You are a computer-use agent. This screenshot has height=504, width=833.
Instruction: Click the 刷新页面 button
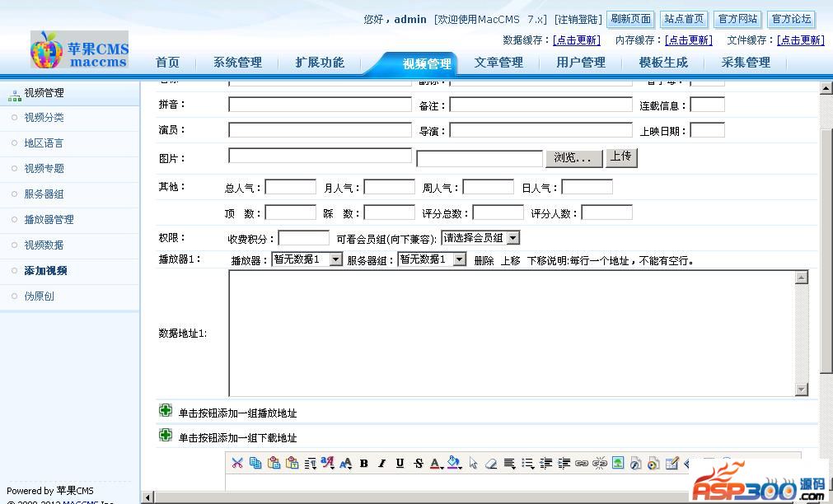point(630,19)
